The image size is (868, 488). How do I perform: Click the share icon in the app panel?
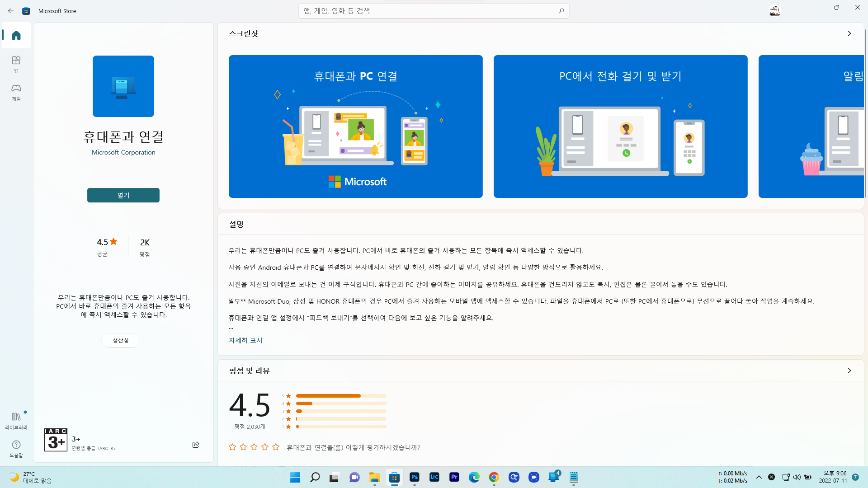[196, 445]
